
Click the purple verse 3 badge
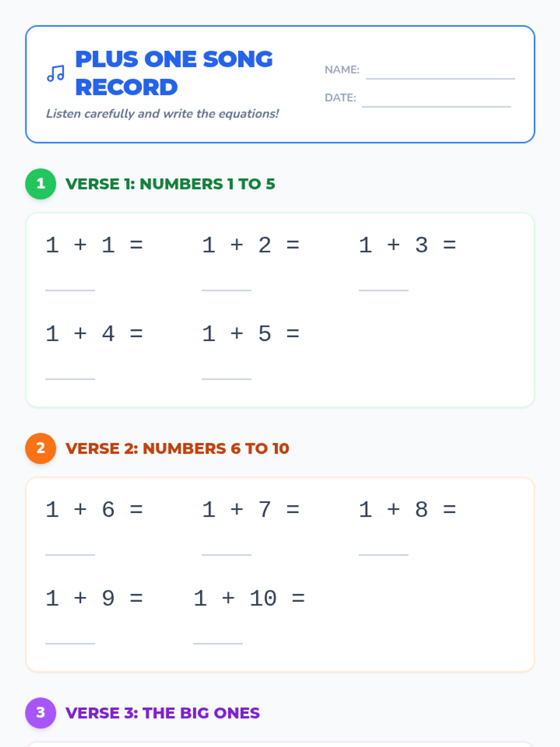click(x=41, y=713)
